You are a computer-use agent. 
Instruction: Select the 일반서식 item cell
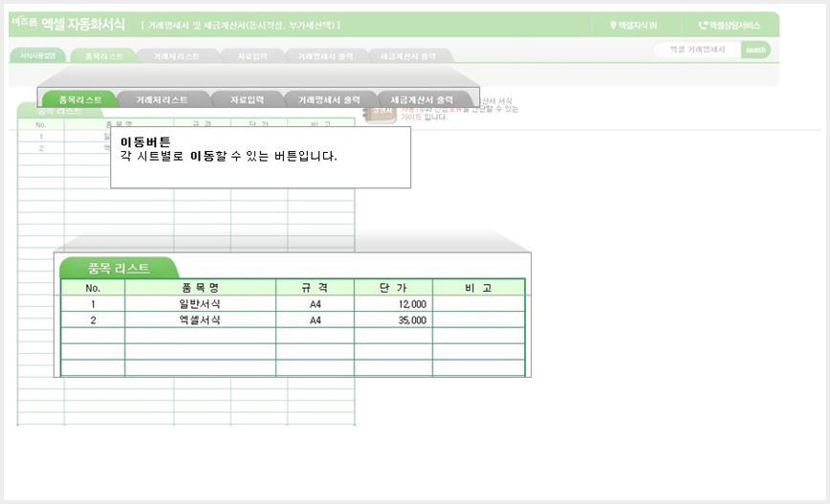pos(200,304)
